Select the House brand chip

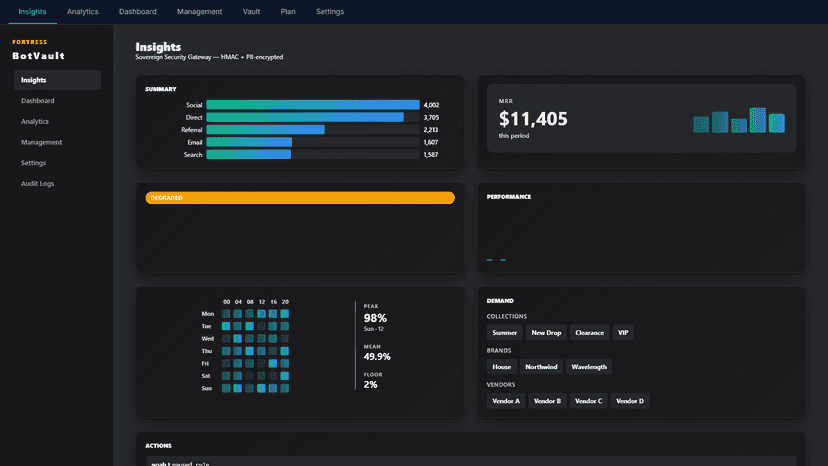502,367
